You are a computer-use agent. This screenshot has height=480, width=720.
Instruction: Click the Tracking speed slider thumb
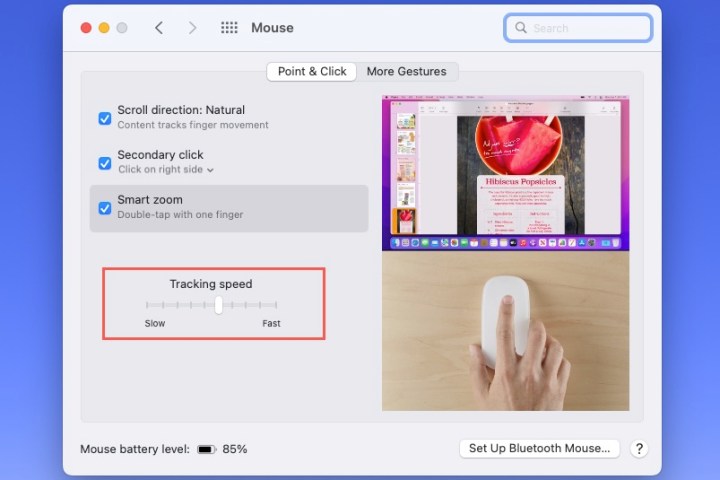pyautogui.click(x=219, y=305)
